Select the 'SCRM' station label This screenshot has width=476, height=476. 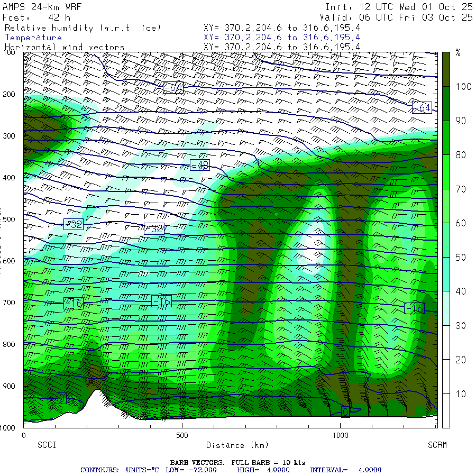(437, 445)
